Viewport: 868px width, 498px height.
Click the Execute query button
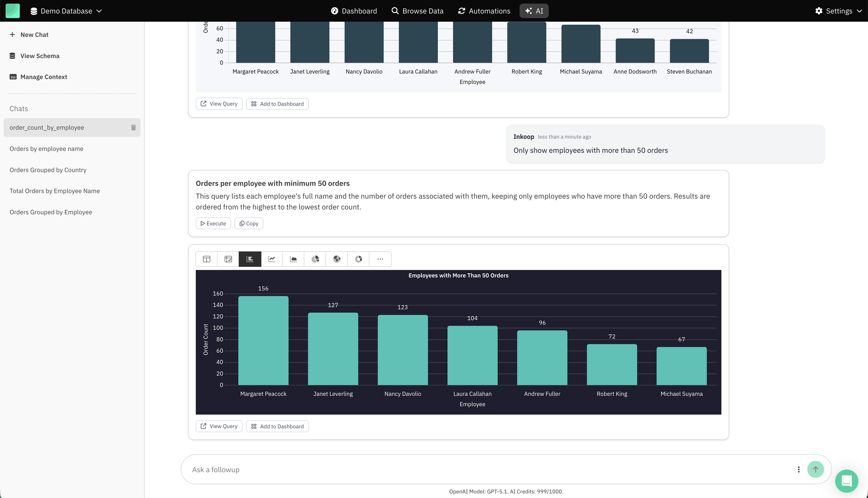pyautogui.click(x=213, y=223)
